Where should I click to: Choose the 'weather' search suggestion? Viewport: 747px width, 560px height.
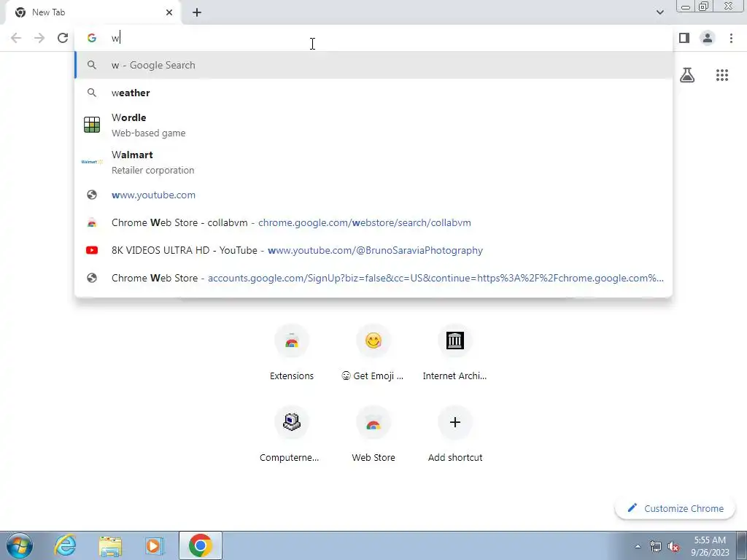pos(373,93)
